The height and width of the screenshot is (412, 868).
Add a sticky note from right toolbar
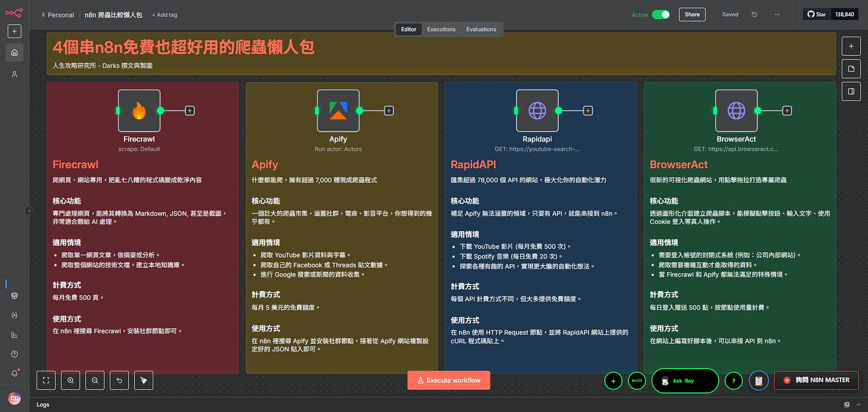click(851, 69)
